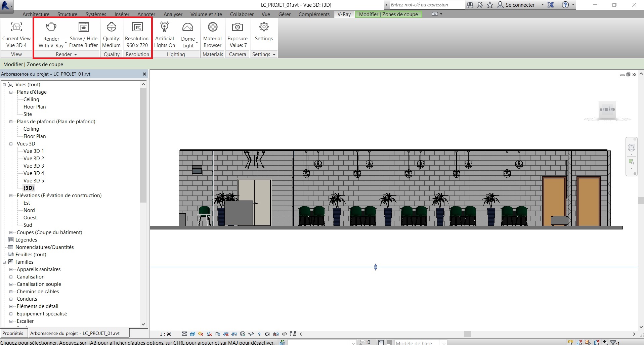The height and width of the screenshot is (345, 644).
Task: Open the Gérer menu tab
Action: (x=284, y=14)
